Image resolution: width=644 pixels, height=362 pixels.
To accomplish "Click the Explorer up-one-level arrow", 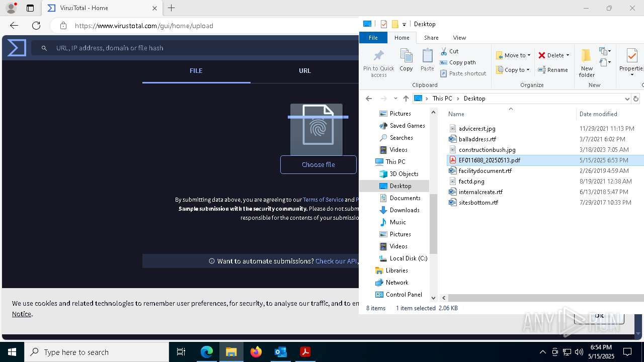I will coord(406,99).
